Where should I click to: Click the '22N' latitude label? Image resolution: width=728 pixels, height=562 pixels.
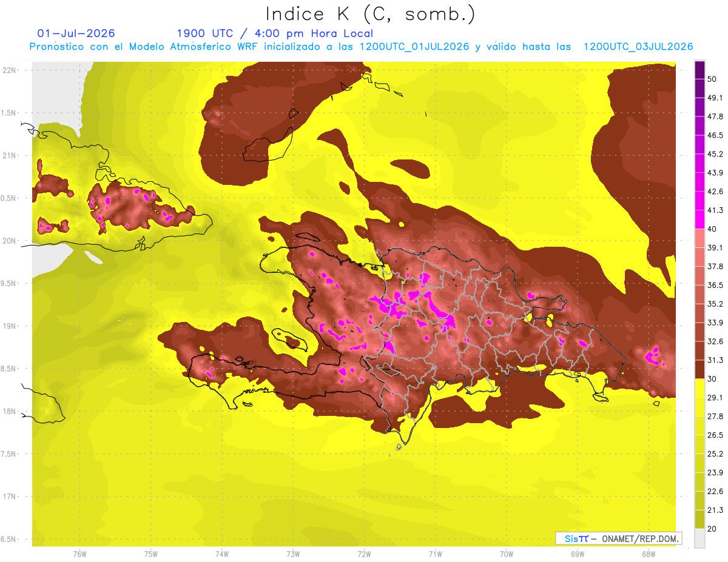10,70
